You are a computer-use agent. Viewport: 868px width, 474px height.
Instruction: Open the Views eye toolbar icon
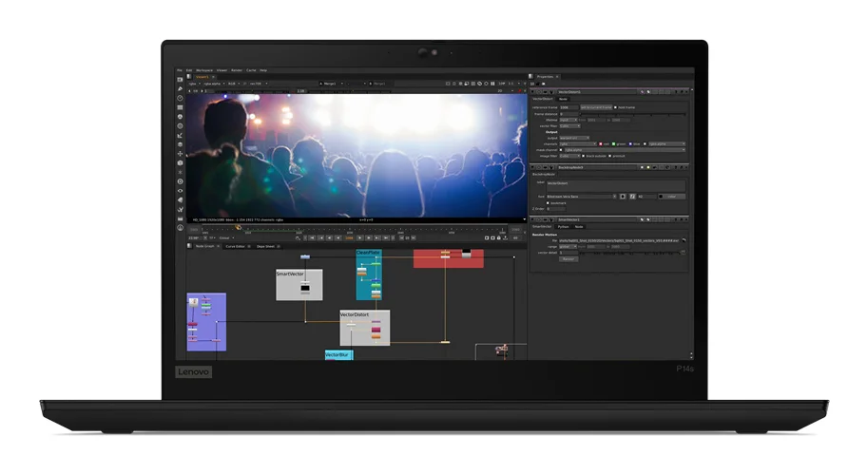tap(180, 191)
